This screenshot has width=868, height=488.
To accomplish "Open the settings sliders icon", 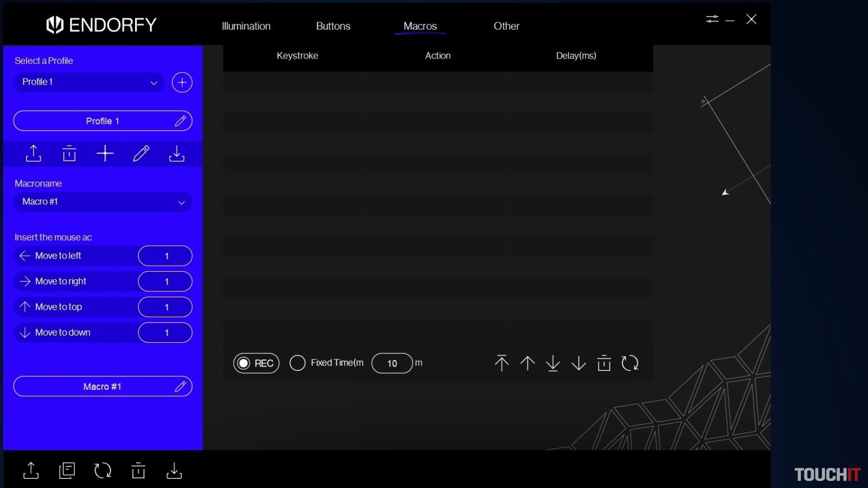I will point(712,20).
